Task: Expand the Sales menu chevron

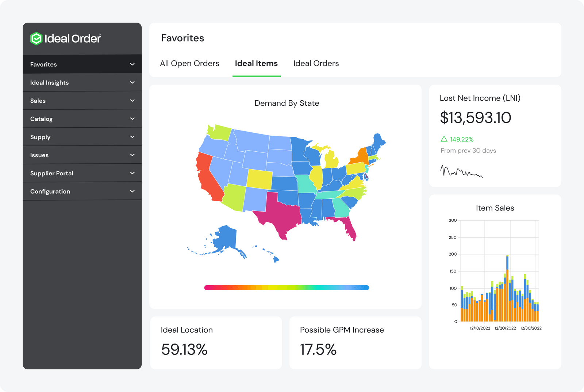Action: (x=132, y=101)
